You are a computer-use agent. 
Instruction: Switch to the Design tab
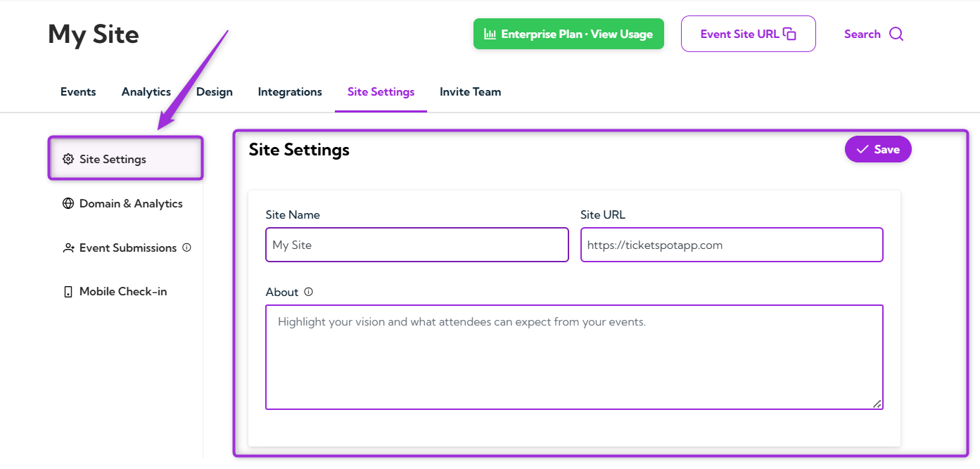214,91
